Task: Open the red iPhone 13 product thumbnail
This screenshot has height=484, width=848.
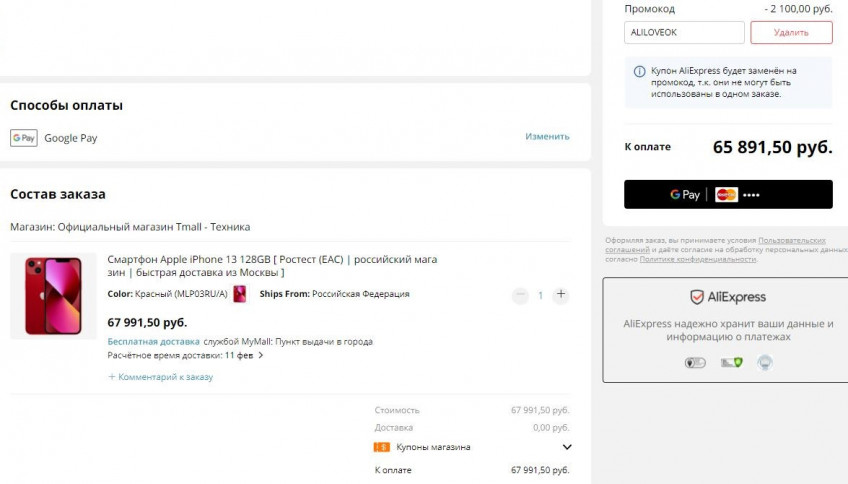Action: 54,296
